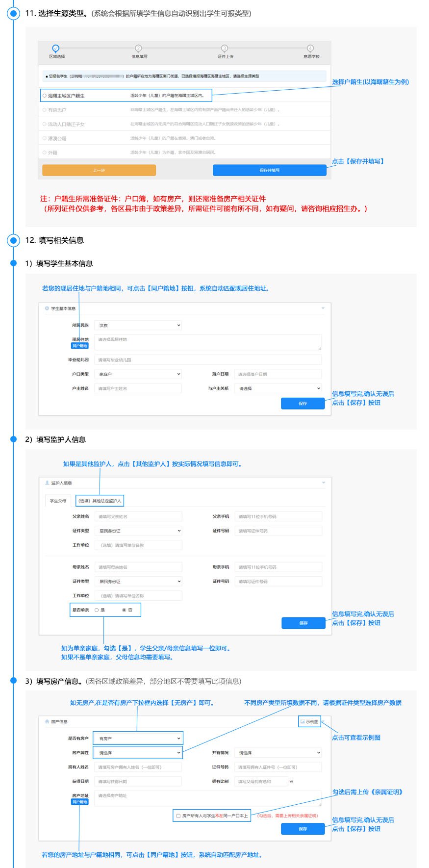The height and width of the screenshot is (868, 429).
Task: Click 同户籍地 under 现居住地
Action: click(x=80, y=346)
